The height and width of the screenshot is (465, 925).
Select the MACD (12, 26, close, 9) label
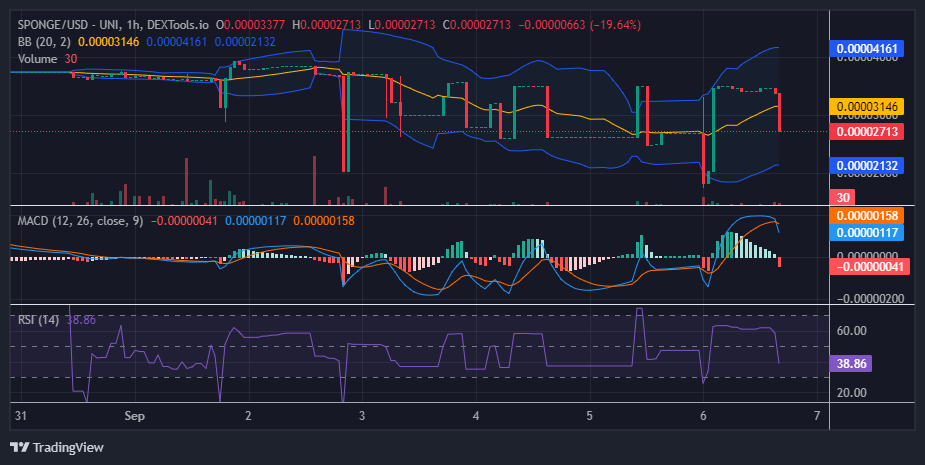point(80,221)
